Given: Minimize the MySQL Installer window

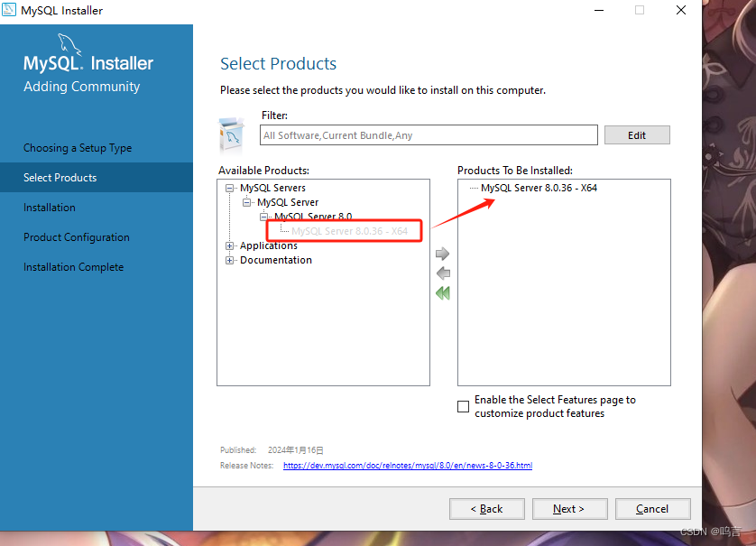Looking at the screenshot, I should [x=599, y=10].
